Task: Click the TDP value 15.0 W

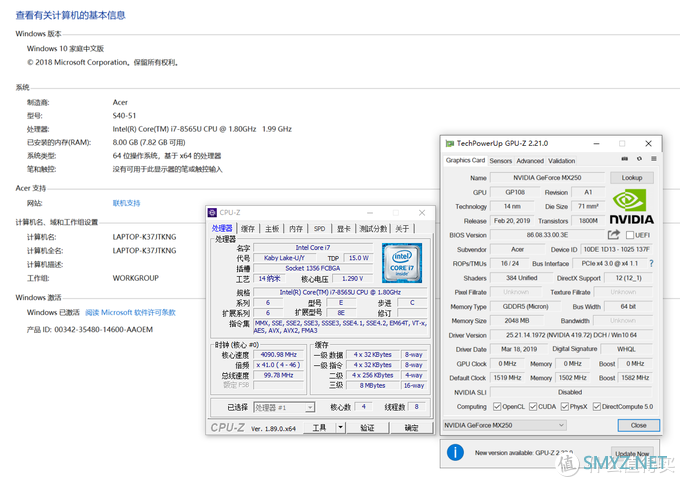Action: [359, 258]
